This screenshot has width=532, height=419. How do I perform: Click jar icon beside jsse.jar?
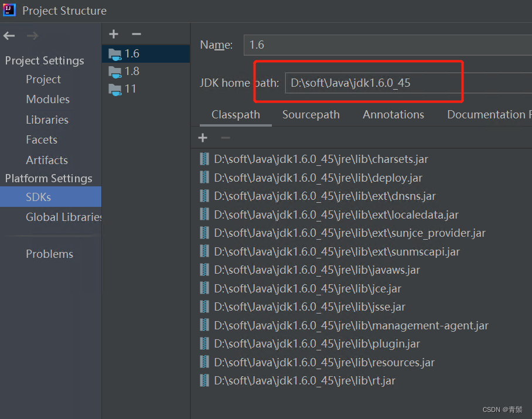click(204, 306)
